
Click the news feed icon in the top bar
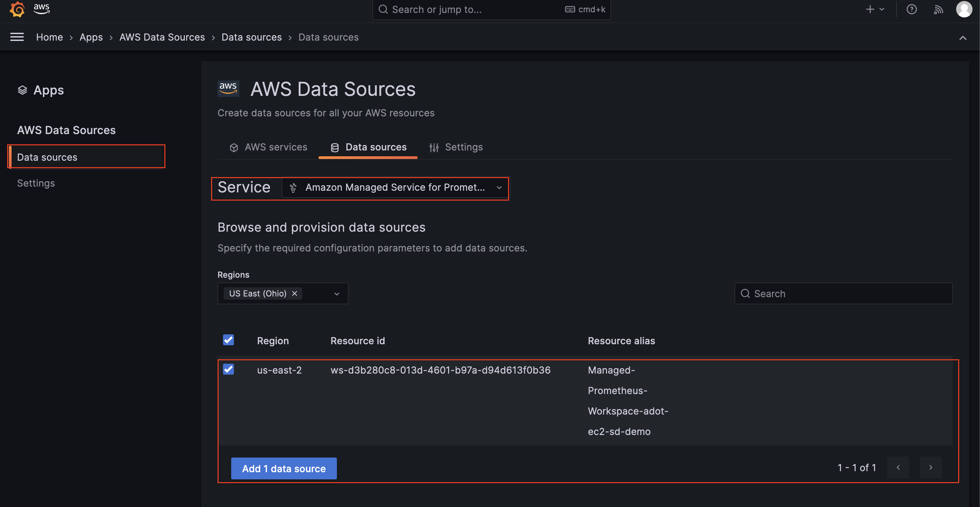[938, 9]
